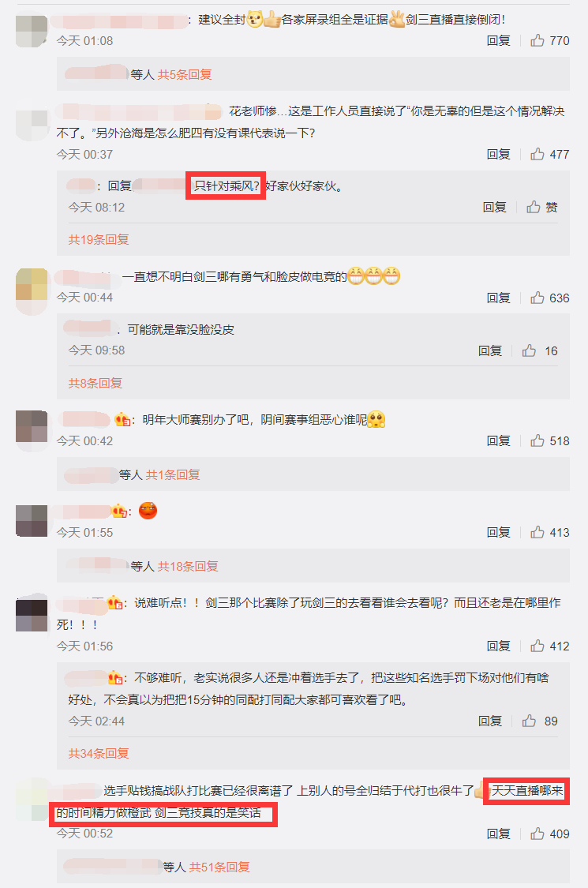Reply to the comment posted 今天 00:44

coord(499,298)
